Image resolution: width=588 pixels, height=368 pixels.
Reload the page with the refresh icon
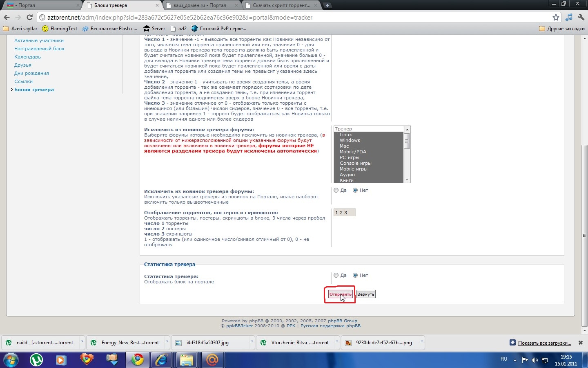point(29,17)
